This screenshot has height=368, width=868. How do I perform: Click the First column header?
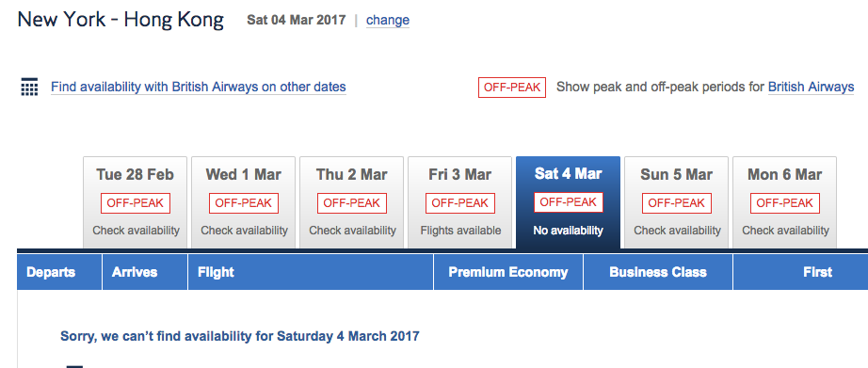(x=801, y=272)
